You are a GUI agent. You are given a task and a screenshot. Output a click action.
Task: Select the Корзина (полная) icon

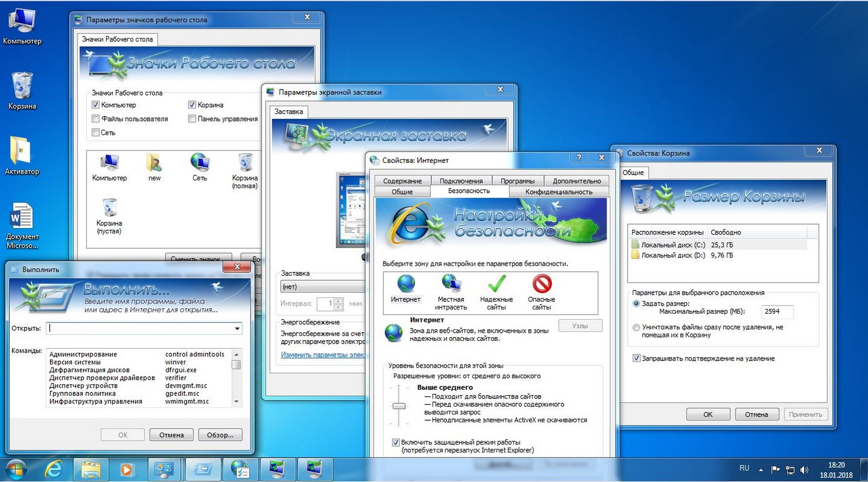(245, 171)
